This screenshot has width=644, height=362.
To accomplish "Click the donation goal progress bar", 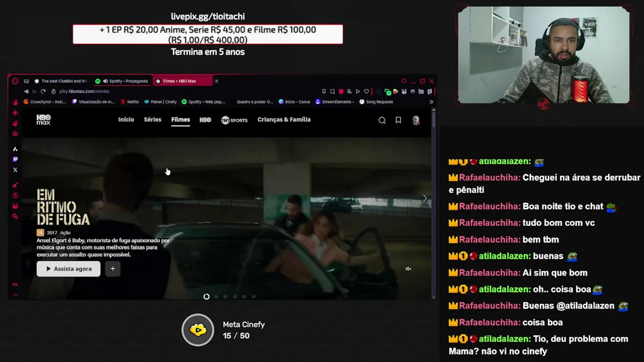I will [x=208, y=34].
